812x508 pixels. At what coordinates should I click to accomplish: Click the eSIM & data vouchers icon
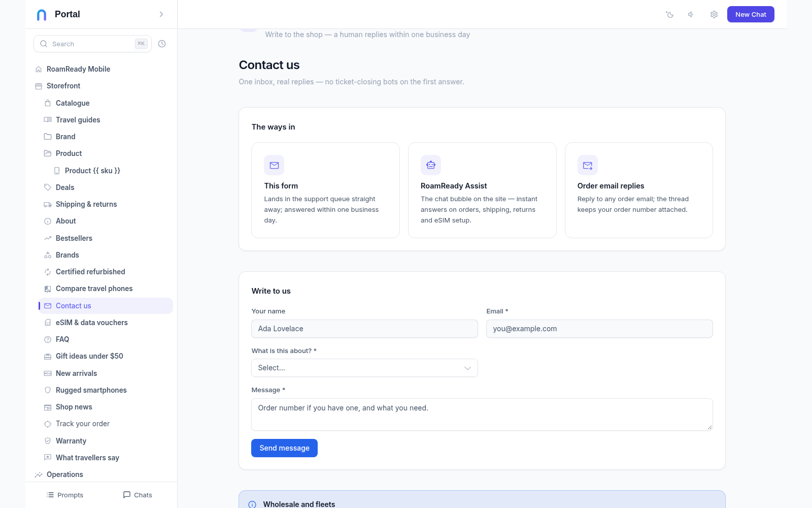[x=48, y=323]
